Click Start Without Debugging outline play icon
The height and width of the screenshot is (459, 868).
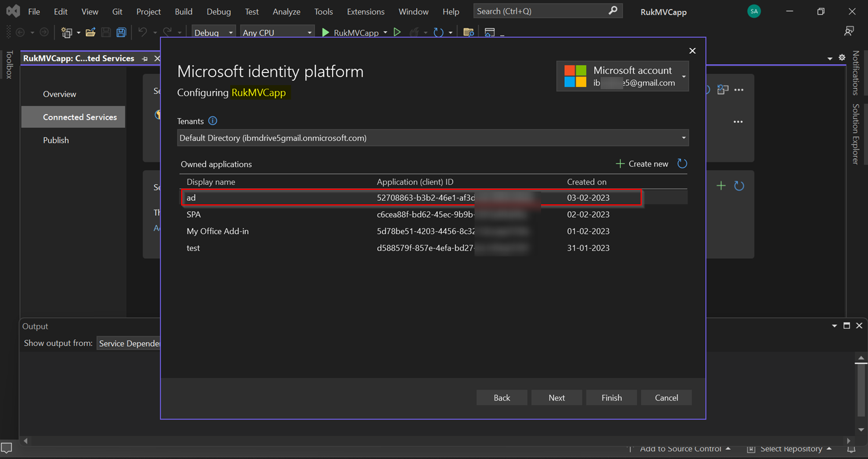click(x=397, y=32)
